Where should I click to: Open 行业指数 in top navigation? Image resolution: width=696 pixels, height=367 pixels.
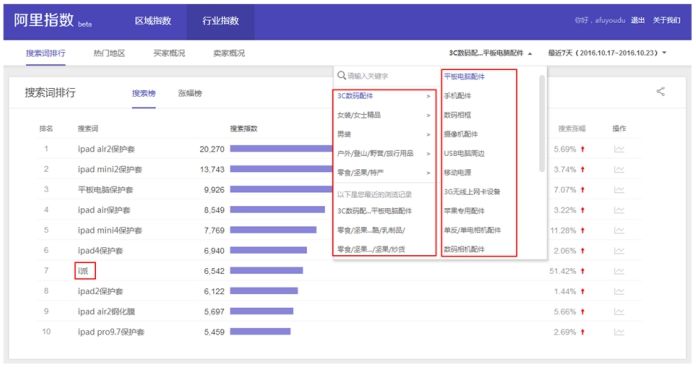(221, 20)
